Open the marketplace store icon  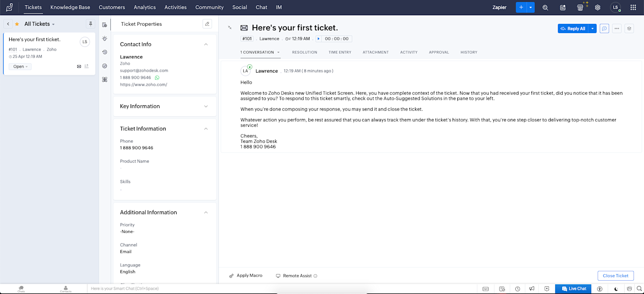pos(580,7)
